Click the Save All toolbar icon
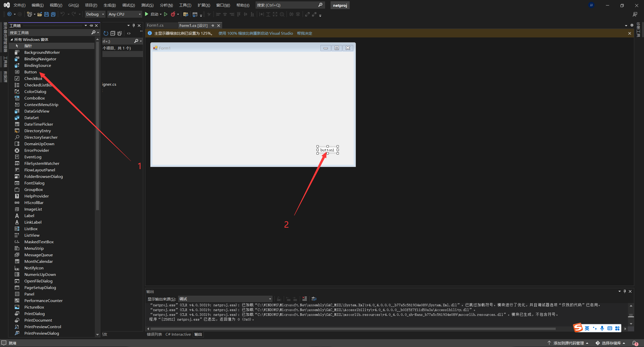 [53, 14]
